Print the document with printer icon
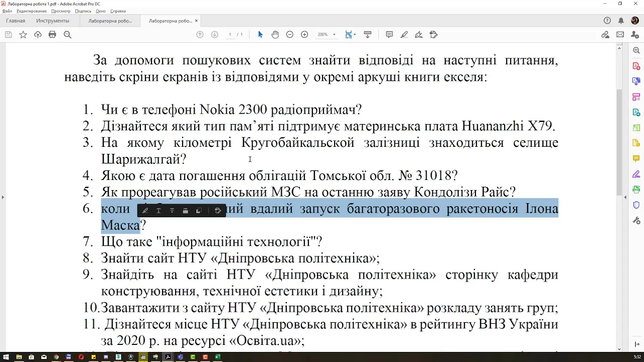The width and height of the screenshot is (644, 362). pos(52,35)
